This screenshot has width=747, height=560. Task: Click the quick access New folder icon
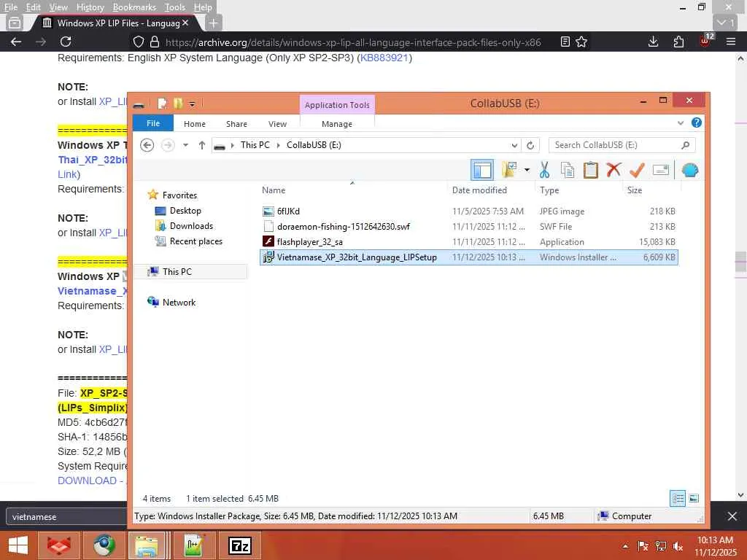point(178,104)
